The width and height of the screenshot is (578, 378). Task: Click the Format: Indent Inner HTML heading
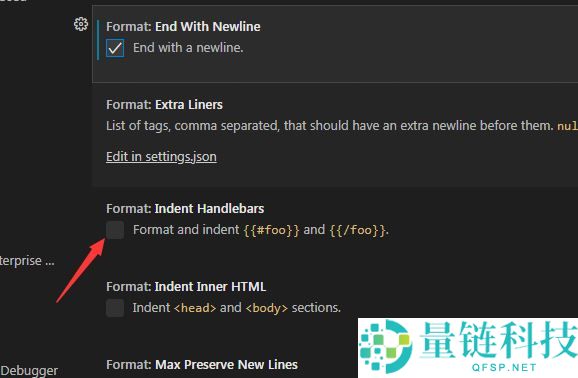point(186,287)
